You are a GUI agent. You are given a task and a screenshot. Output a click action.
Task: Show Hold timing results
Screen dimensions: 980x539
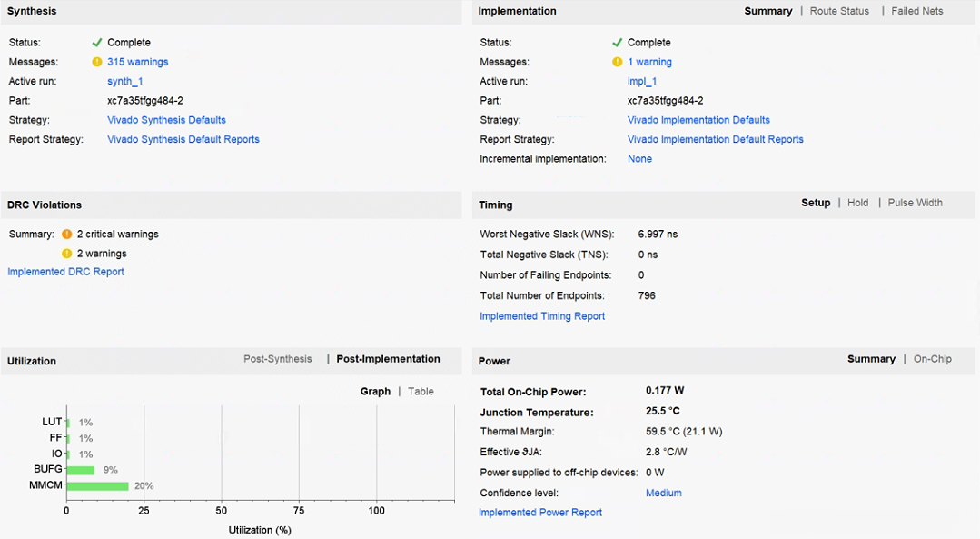click(x=857, y=203)
